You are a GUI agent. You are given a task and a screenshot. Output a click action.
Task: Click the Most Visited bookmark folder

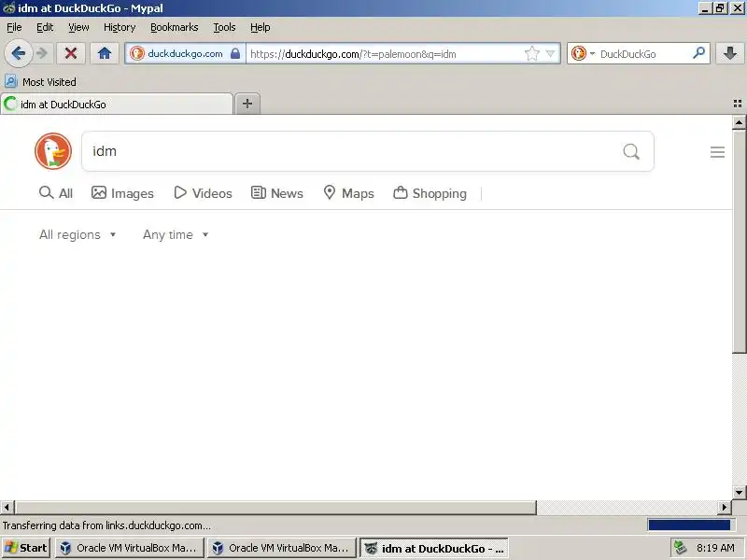point(40,81)
